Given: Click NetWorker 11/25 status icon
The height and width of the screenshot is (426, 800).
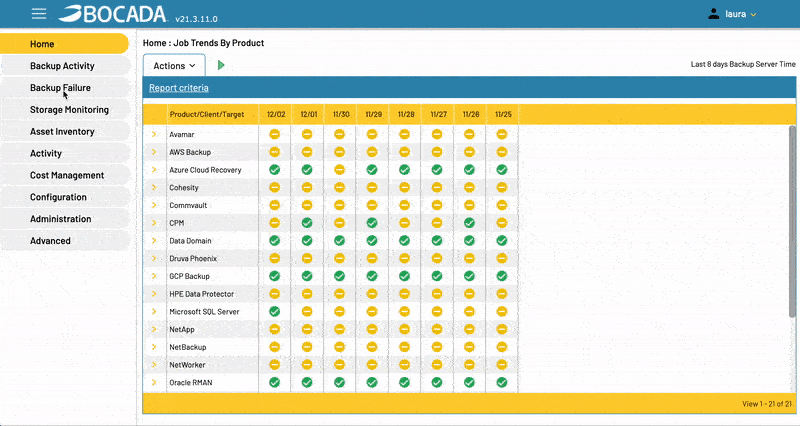Looking at the screenshot, I should pyautogui.click(x=502, y=365).
